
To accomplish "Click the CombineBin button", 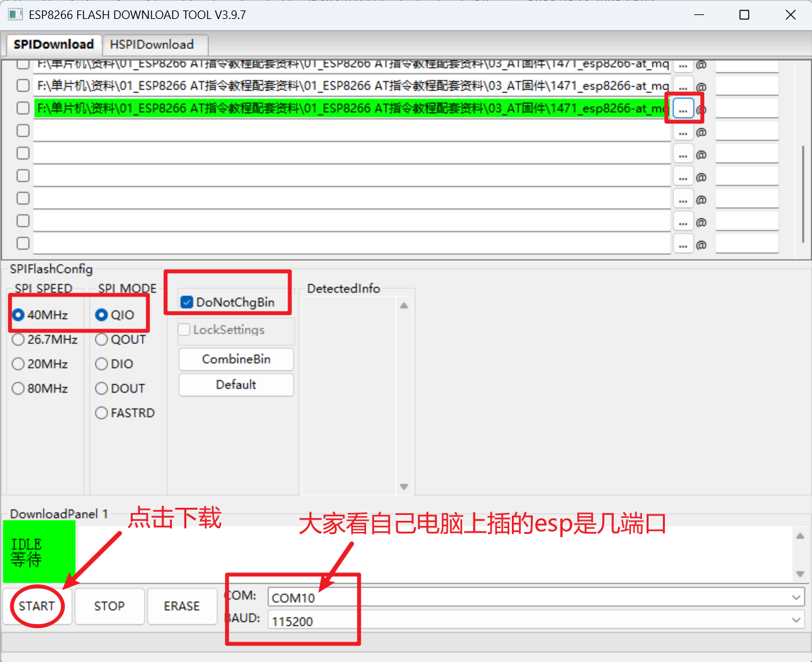I will pos(235,359).
